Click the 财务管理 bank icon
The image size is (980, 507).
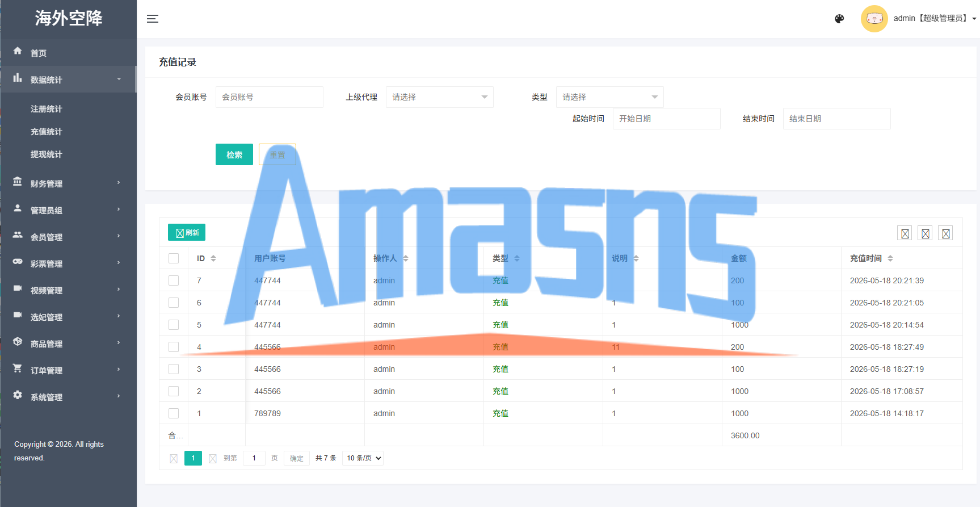18,182
